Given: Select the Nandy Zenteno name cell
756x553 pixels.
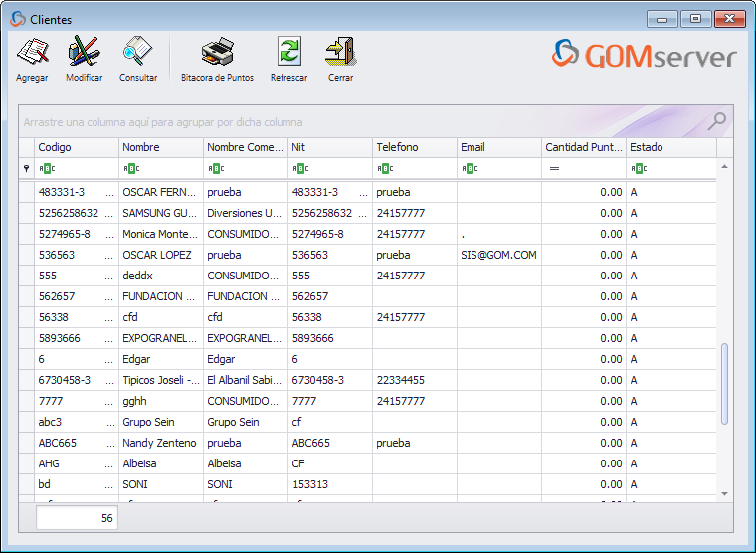Looking at the screenshot, I should click(x=161, y=443).
